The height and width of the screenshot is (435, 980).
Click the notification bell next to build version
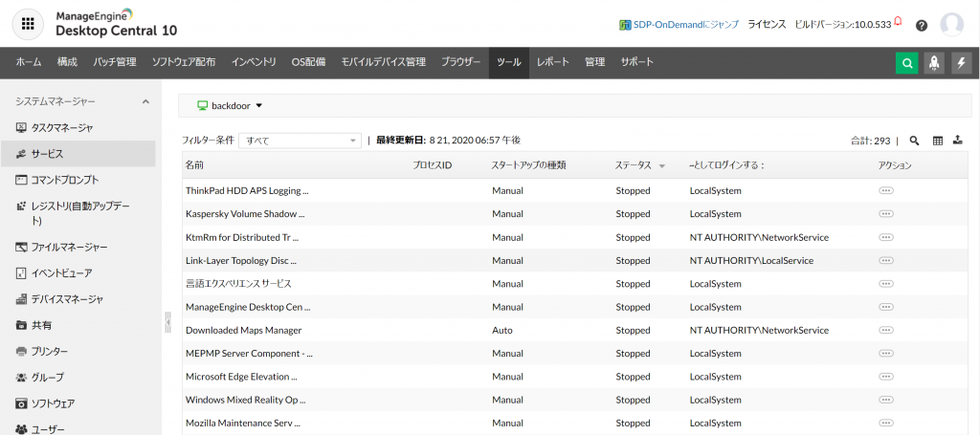[898, 22]
